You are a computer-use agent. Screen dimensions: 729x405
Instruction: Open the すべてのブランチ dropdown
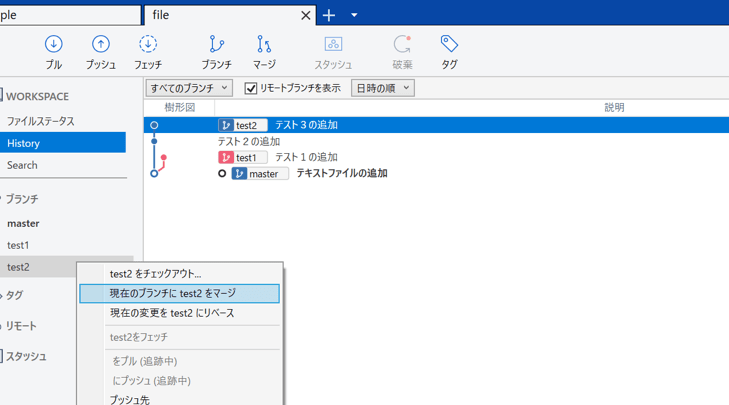tap(189, 88)
